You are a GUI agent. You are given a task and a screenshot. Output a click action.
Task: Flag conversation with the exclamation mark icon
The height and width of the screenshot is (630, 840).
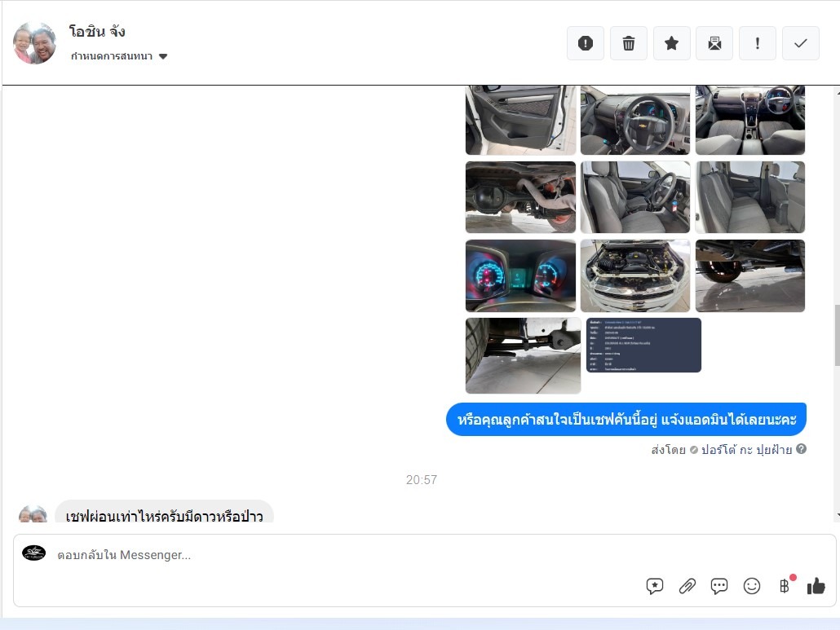[757, 43]
